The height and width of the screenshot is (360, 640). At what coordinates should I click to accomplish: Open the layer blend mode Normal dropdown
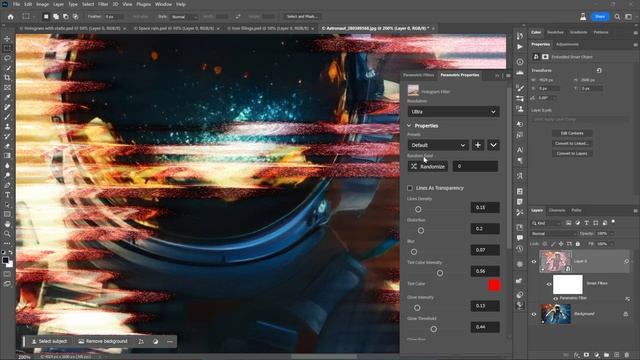point(553,233)
